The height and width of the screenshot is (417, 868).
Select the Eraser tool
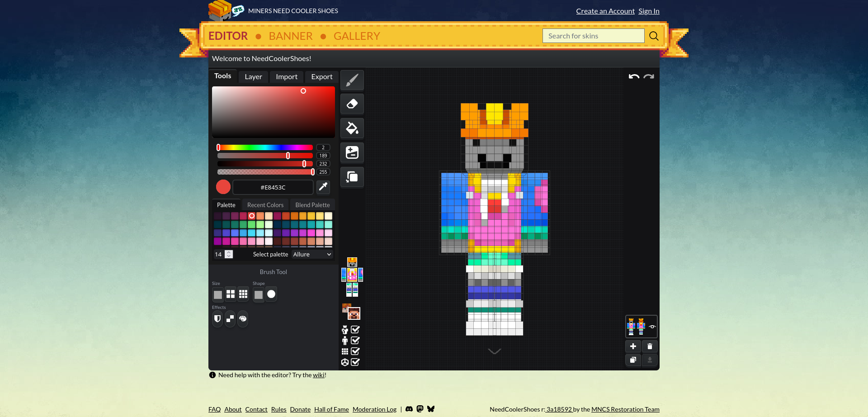[x=352, y=104]
